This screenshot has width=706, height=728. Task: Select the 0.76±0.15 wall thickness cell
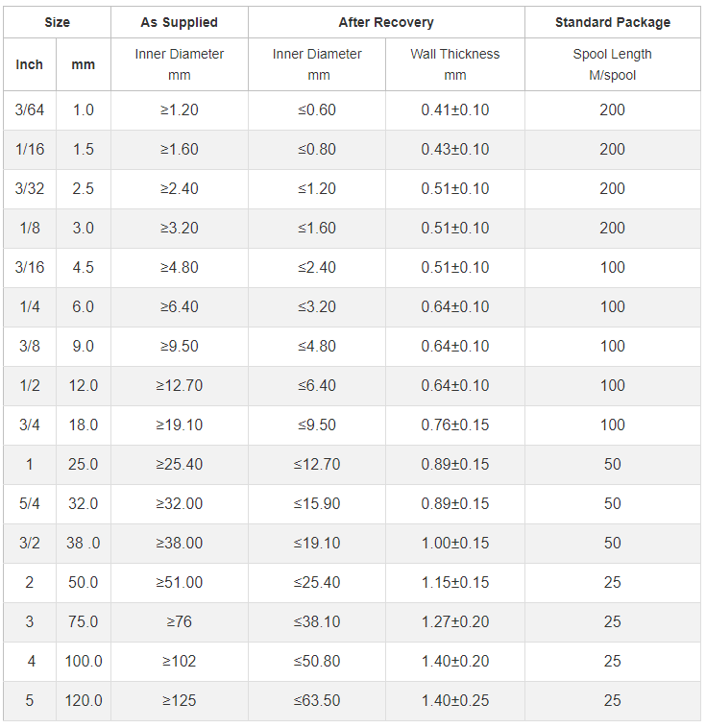point(455,425)
